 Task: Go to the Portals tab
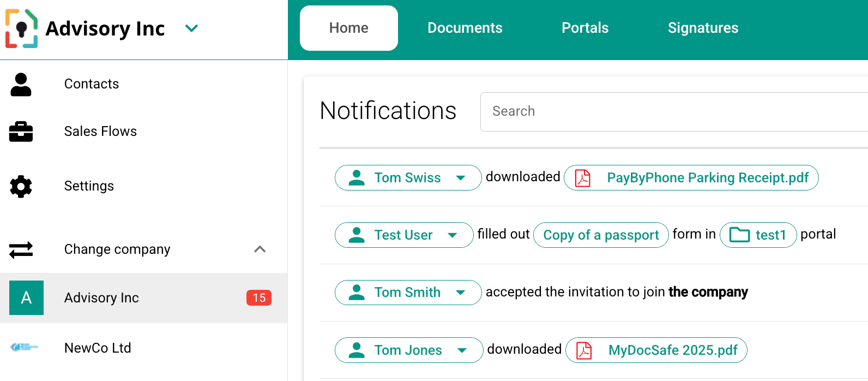(585, 28)
